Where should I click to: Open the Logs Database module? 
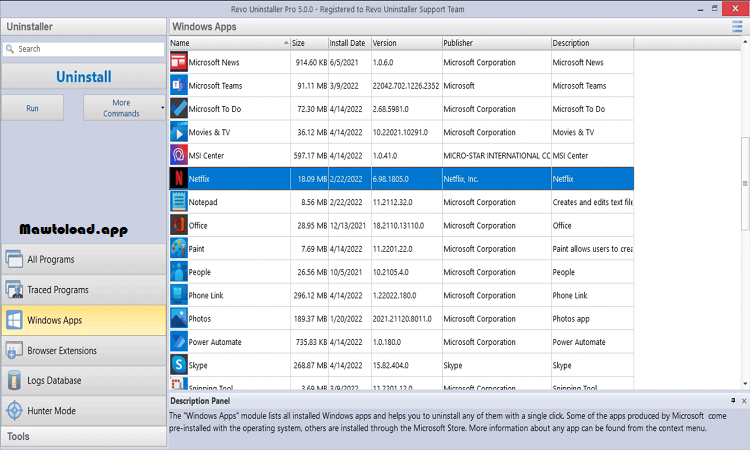pos(84,381)
